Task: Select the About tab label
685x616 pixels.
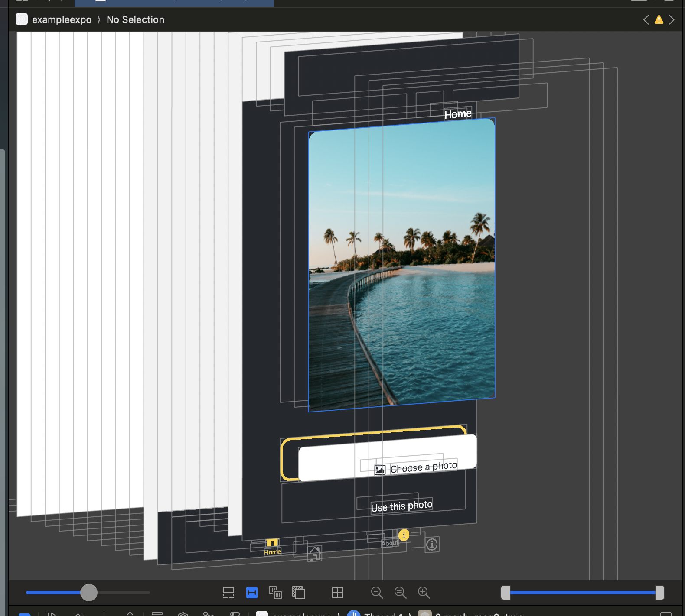Action: point(390,543)
